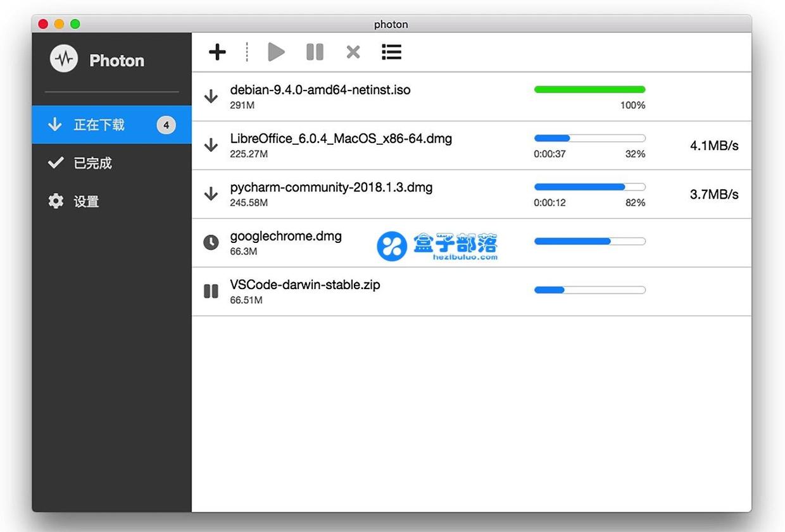
Task: Click download arrow icon beside LibreOffice dmg
Action: coord(211,145)
